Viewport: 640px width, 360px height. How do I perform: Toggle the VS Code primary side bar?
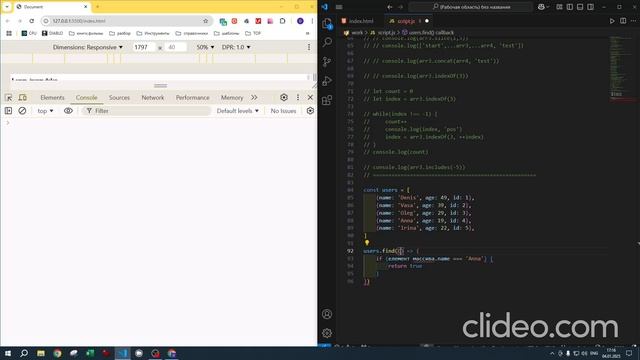(570, 7)
